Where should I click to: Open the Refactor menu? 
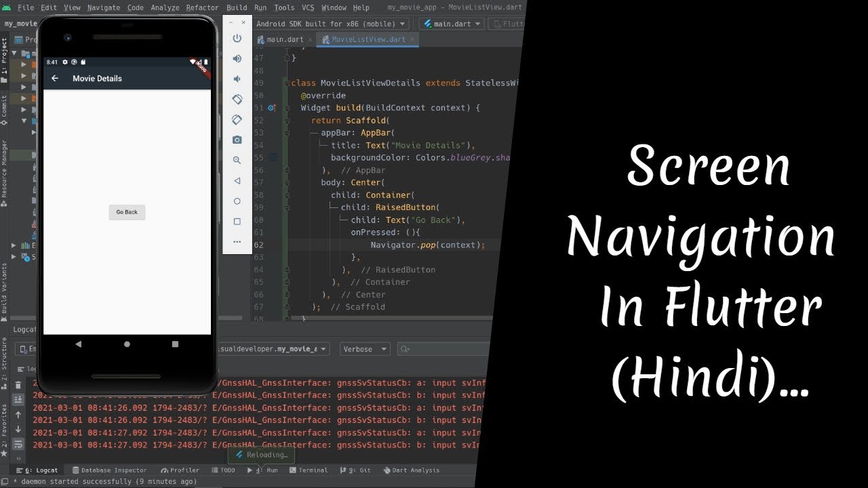pos(202,7)
